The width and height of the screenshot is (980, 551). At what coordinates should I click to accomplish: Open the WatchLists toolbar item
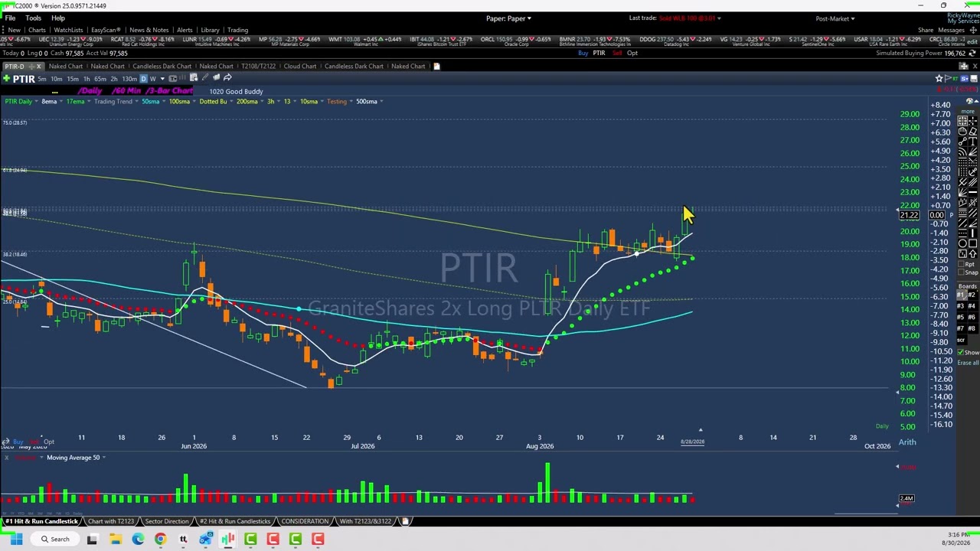coord(68,30)
